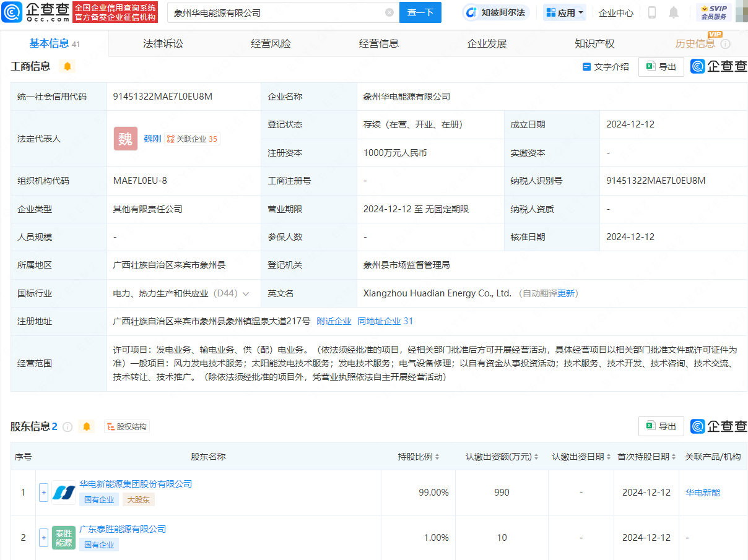Screen dimensions: 748x560
Task: Open 广东泰胜能源有限公司 shareholder page
Action: (123, 529)
